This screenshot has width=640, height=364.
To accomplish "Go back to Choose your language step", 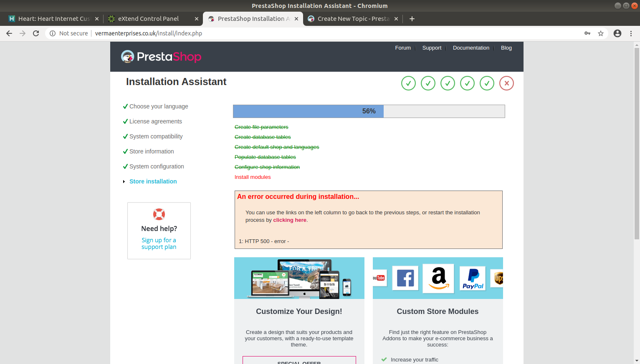I will tap(159, 106).
